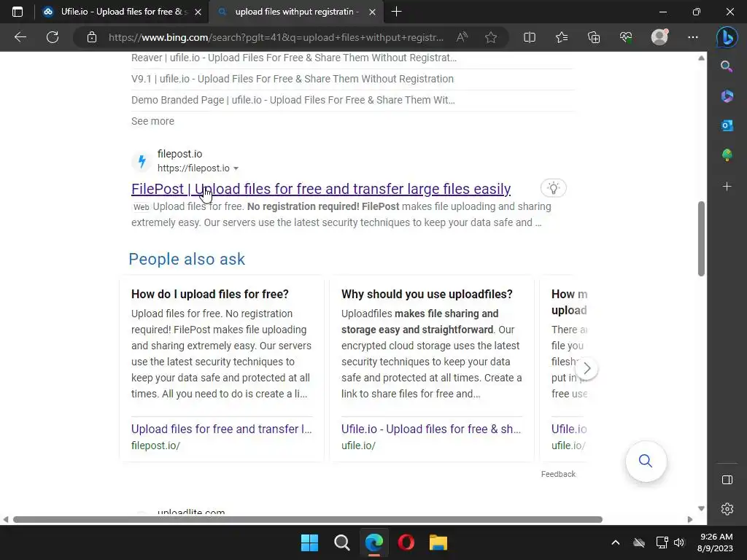Image resolution: width=747 pixels, height=560 pixels.
Task: Open the sidebar Search icon
Action: tap(727, 66)
